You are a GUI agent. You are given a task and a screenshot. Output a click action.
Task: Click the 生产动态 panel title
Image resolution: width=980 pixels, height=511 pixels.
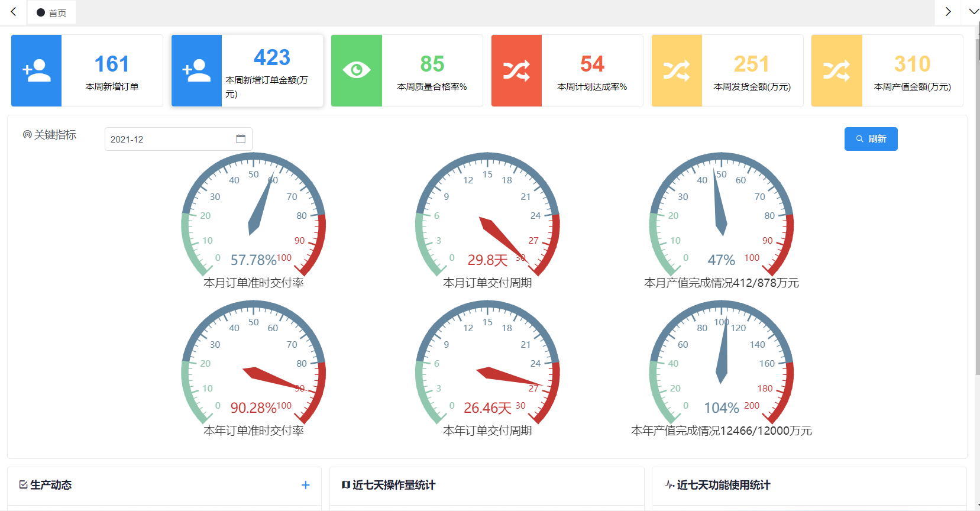pos(51,485)
